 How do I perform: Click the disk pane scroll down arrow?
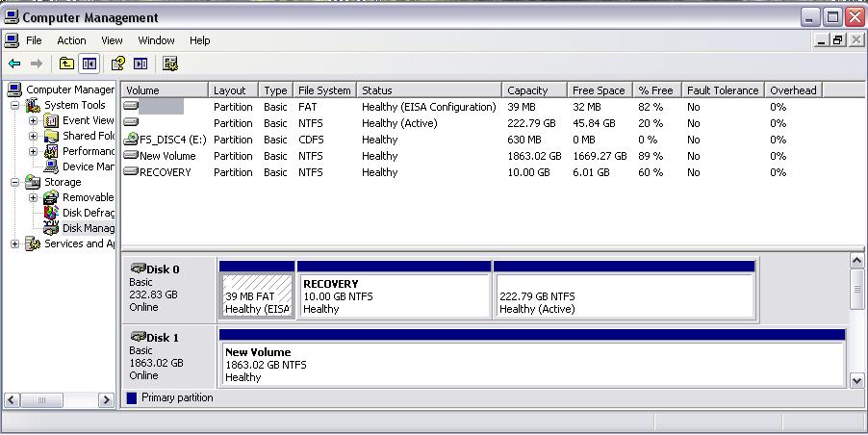pyautogui.click(x=856, y=381)
